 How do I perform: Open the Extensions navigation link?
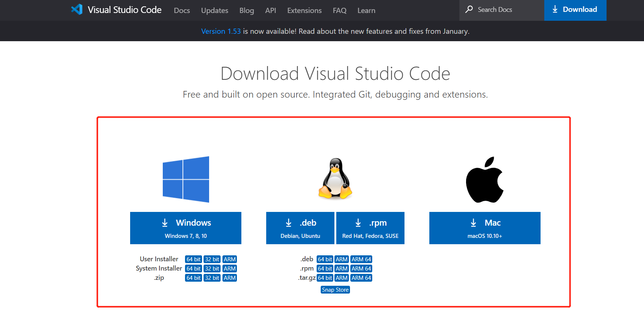pos(304,10)
